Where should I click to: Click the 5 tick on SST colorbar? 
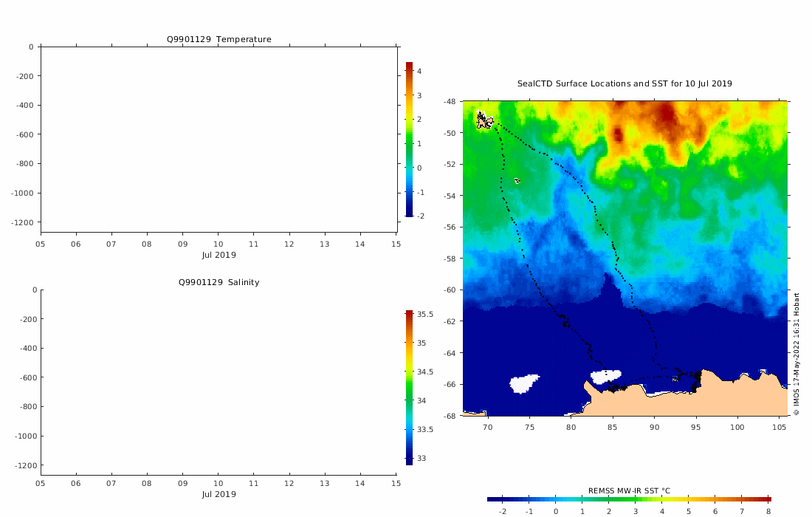[689, 511]
